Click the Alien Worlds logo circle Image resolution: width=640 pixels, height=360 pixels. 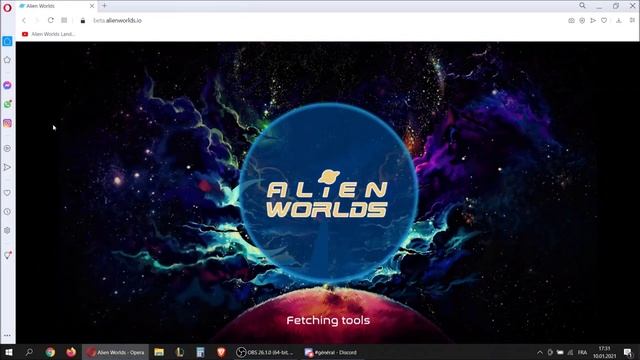coord(328,193)
